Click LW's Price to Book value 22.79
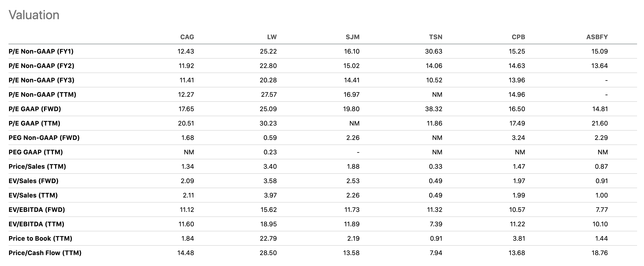This screenshot has height=266, width=644. point(268,239)
